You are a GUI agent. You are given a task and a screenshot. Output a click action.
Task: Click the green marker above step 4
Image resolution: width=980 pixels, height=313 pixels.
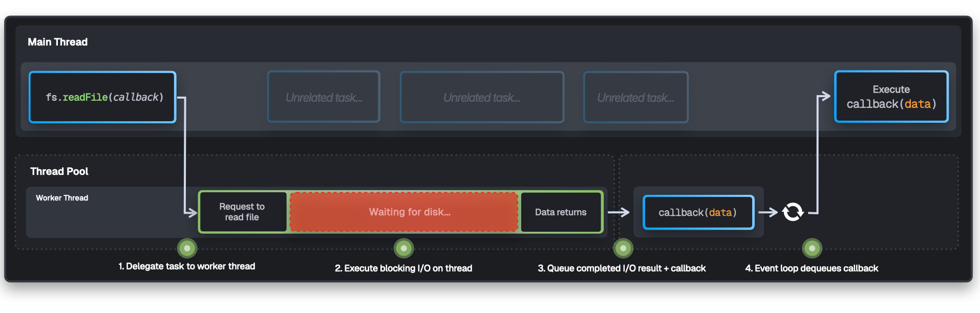coord(812,249)
